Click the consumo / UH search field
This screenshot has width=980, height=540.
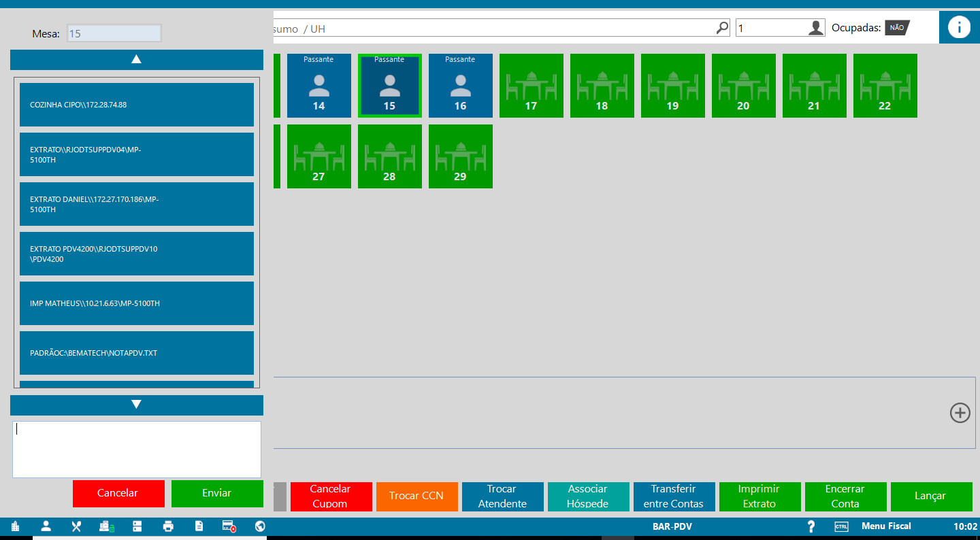[x=502, y=28]
